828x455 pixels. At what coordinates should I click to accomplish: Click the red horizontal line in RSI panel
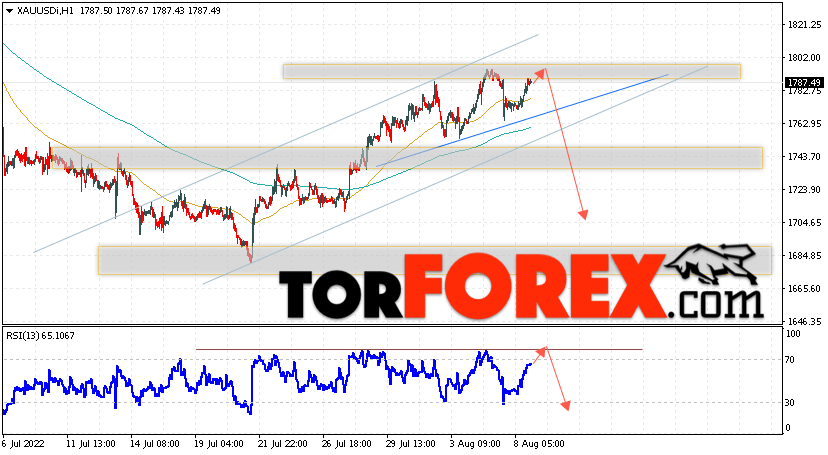click(419, 349)
